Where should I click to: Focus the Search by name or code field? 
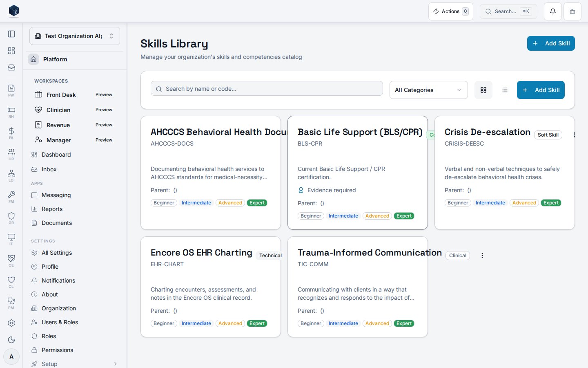pyautogui.click(x=267, y=89)
